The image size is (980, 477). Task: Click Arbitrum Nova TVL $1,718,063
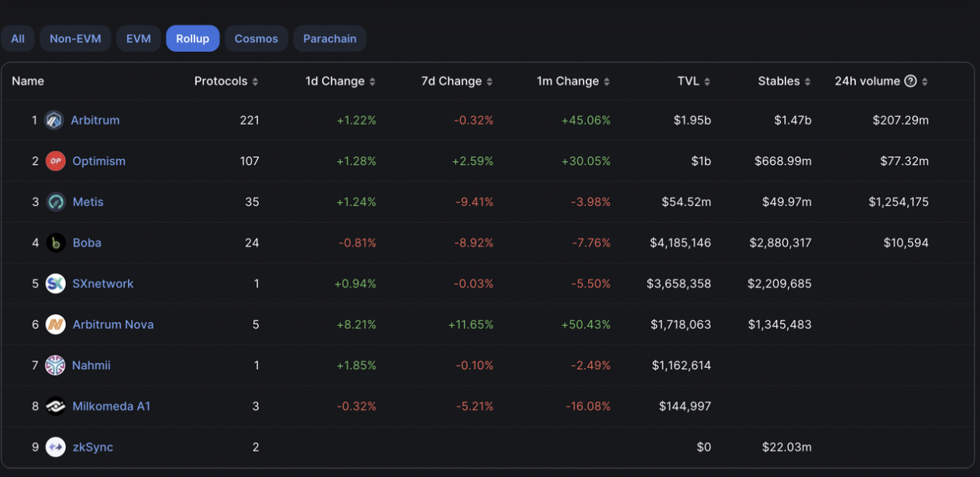681,324
